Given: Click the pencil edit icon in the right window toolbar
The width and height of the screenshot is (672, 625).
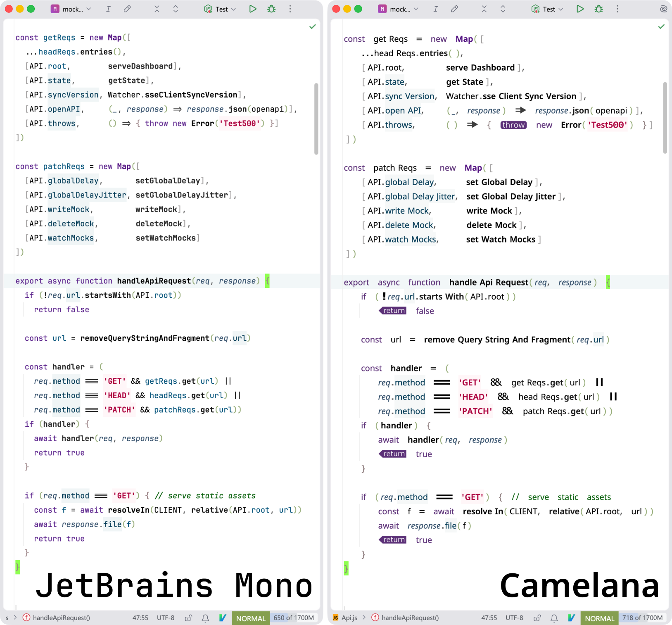Looking at the screenshot, I should pyautogui.click(x=454, y=9).
